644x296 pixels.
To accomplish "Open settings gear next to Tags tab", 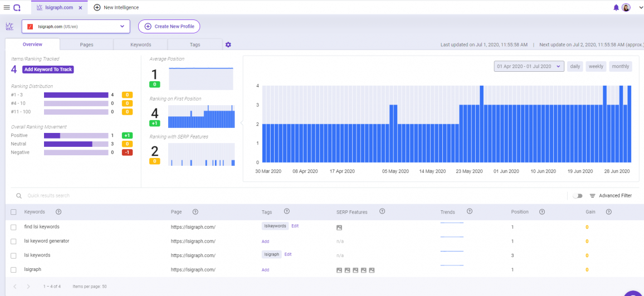I will click(x=228, y=45).
